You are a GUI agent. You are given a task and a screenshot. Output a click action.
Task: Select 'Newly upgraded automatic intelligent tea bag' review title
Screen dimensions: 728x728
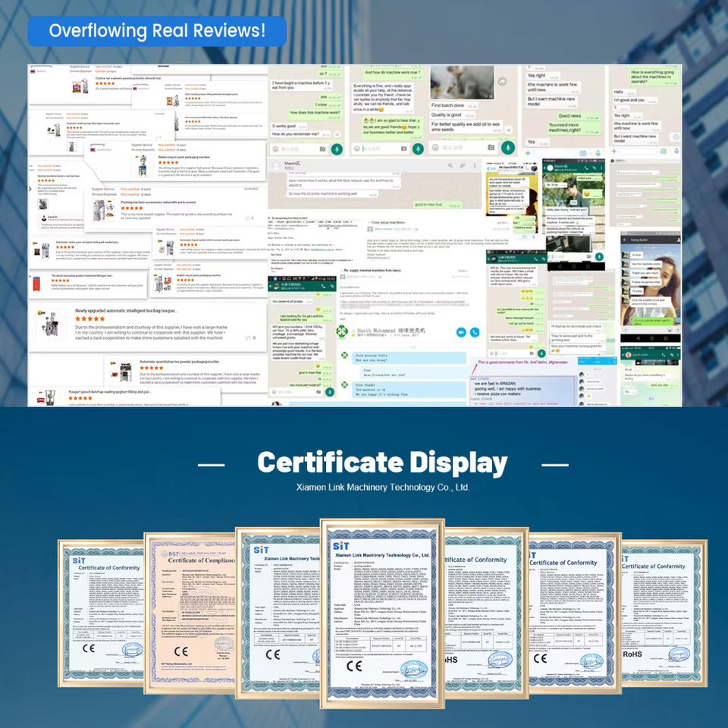click(126, 311)
